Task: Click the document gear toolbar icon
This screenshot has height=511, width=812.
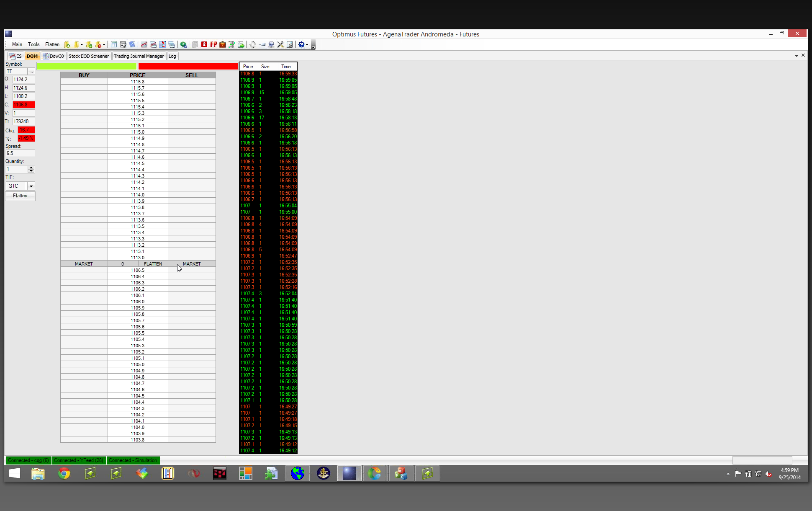Action: click(x=290, y=44)
